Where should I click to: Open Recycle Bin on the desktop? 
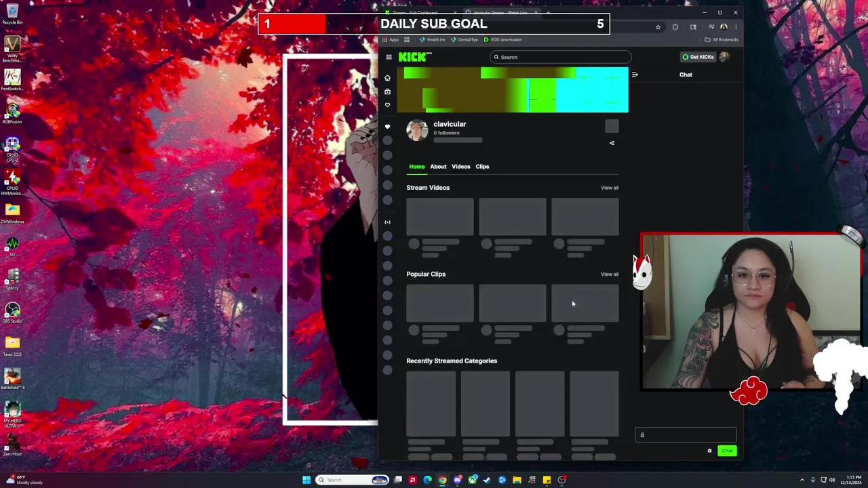coord(12,14)
